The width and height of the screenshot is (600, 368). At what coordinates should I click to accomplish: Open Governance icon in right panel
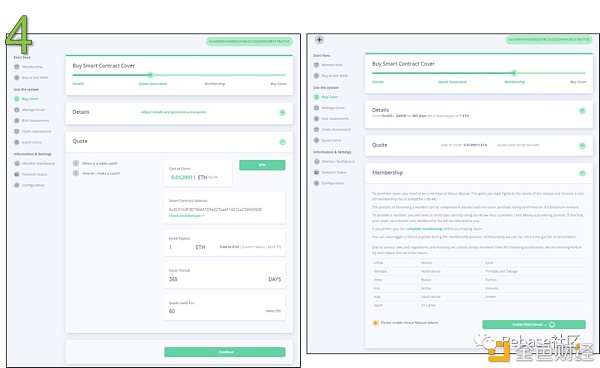point(316,140)
